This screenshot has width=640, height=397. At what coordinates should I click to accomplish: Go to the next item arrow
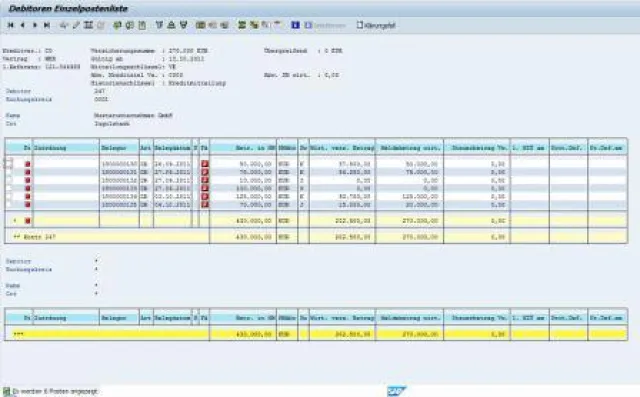(35, 25)
